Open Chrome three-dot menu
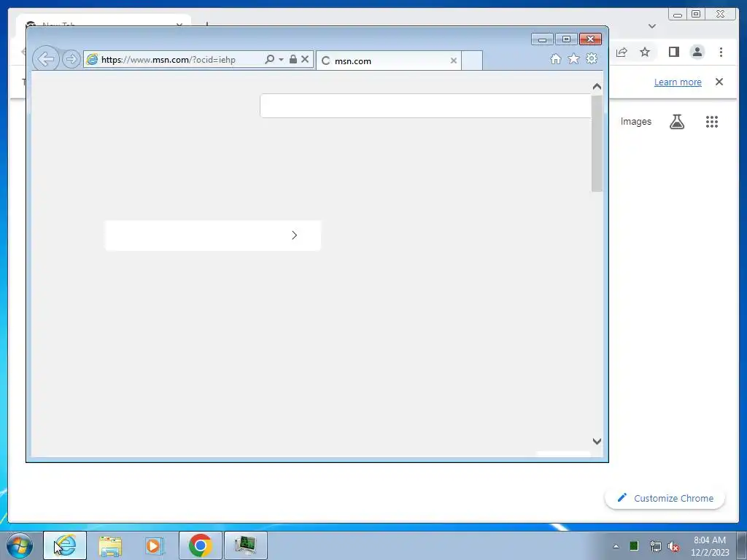 point(721,52)
